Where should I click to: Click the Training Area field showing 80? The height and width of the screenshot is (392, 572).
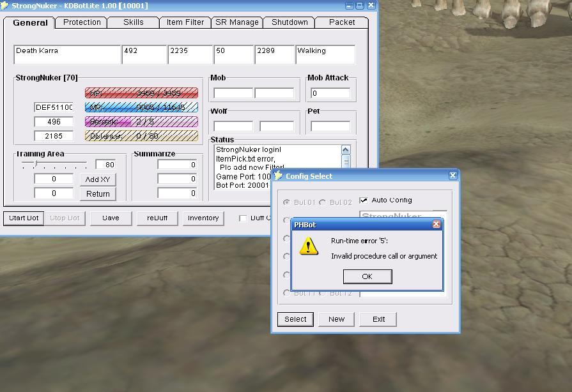pos(106,165)
